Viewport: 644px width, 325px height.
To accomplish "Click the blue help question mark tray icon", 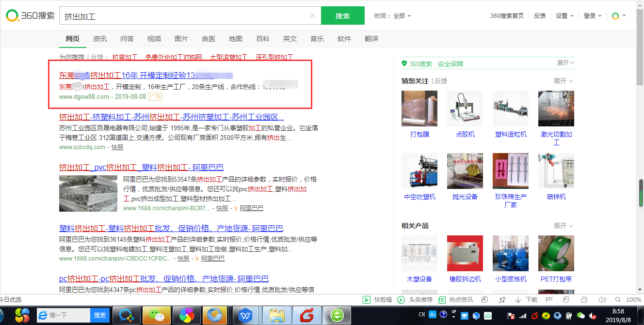I will pyautogui.click(x=443, y=315).
